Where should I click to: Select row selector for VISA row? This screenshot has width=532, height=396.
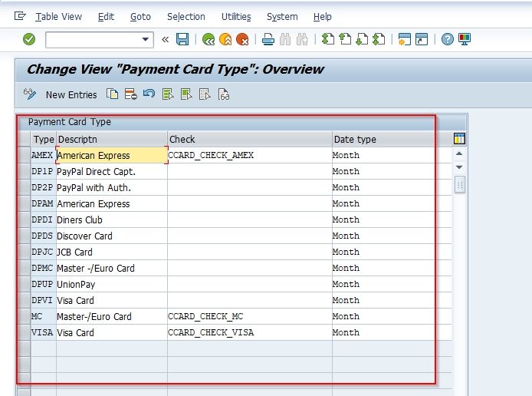pos(24,332)
